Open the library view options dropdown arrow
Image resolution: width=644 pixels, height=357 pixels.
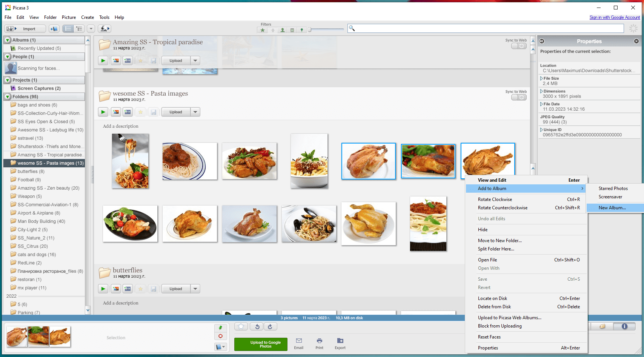(91, 29)
